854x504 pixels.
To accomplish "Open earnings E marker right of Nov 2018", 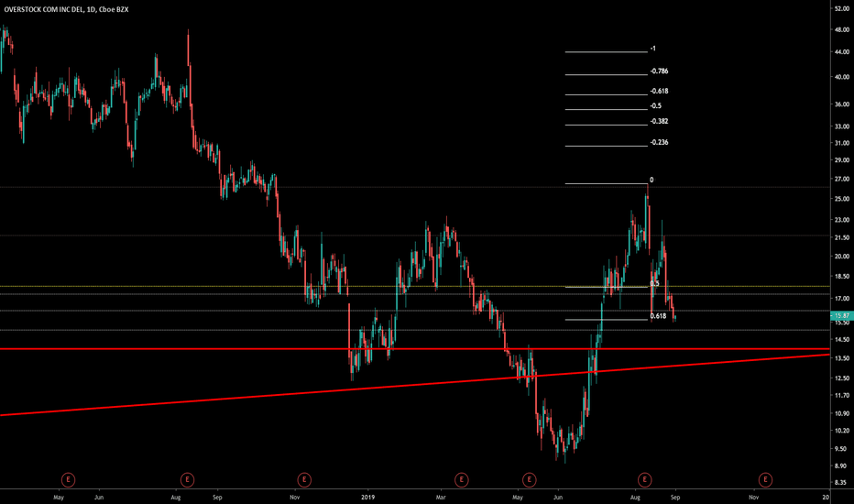I will click(x=304, y=480).
